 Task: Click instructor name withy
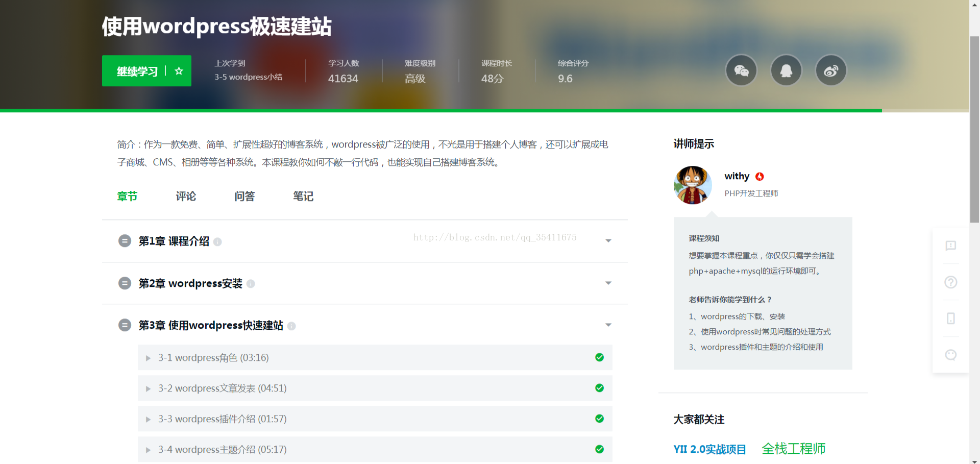pos(737,176)
